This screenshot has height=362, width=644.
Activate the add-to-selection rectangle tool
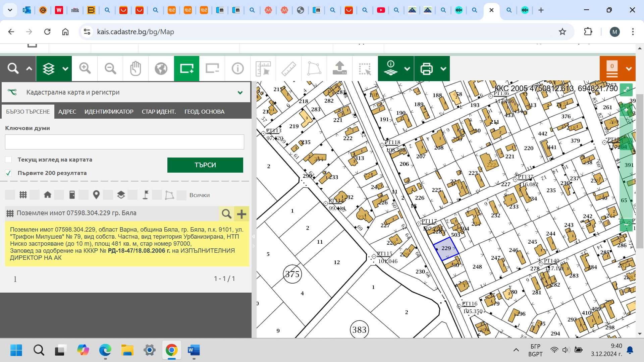[x=186, y=69]
